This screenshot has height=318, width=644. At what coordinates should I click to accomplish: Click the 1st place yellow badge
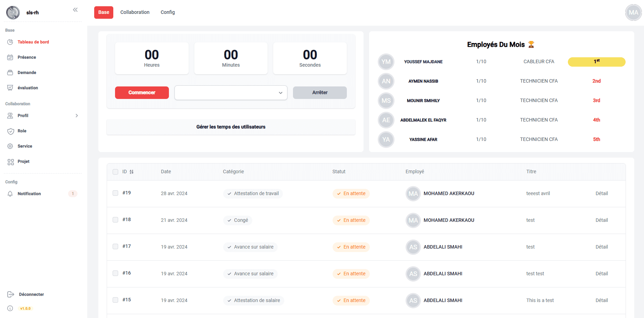click(x=596, y=62)
